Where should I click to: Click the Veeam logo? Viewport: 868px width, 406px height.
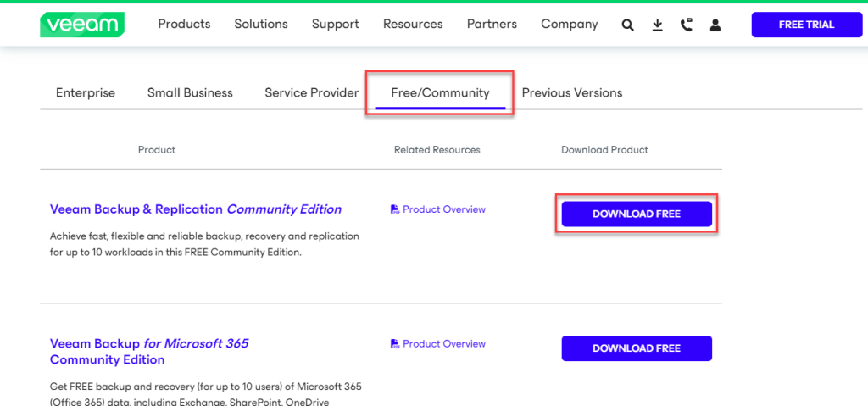coord(82,25)
